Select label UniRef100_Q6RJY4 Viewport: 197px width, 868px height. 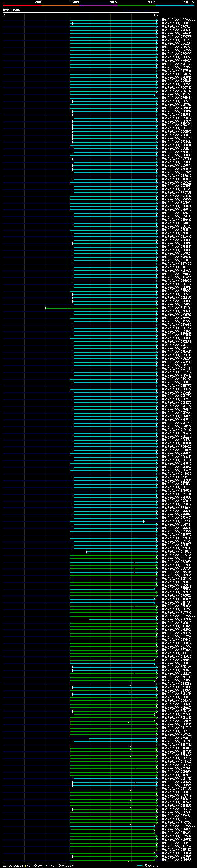(x=176, y=125)
